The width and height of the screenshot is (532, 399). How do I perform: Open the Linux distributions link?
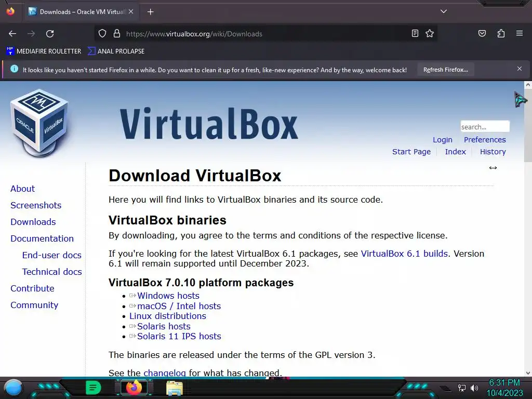coord(168,316)
